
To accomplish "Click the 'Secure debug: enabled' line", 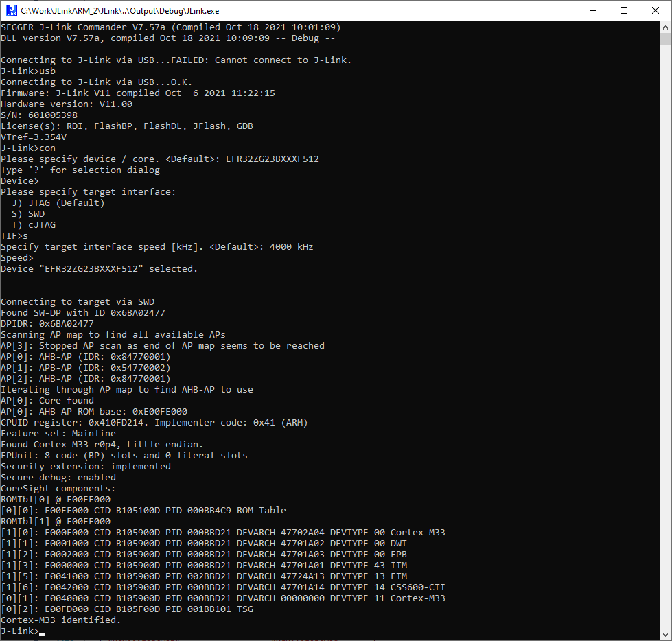I will coord(58,477).
